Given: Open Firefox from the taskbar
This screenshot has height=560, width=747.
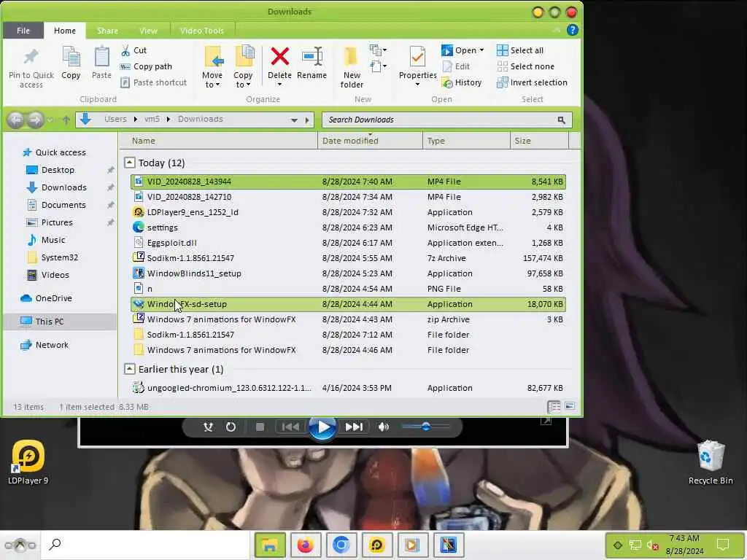Looking at the screenshot, I should (306, 545).
